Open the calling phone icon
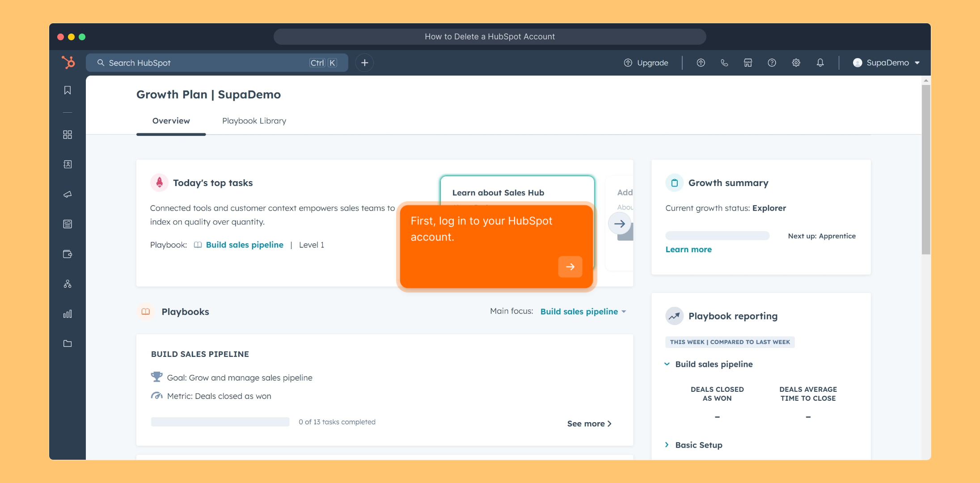This screenshot has width=980, height=483. tap(724, 63)
